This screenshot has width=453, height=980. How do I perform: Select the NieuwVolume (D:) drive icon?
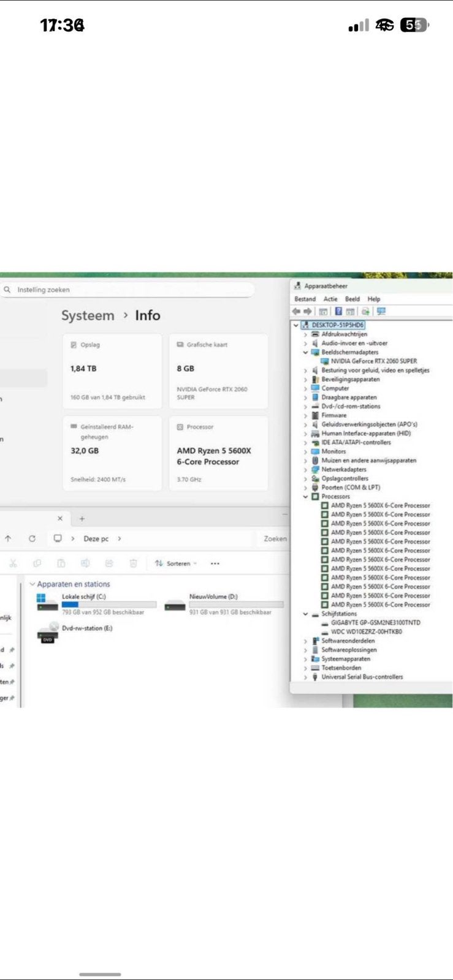pos(175,605)
